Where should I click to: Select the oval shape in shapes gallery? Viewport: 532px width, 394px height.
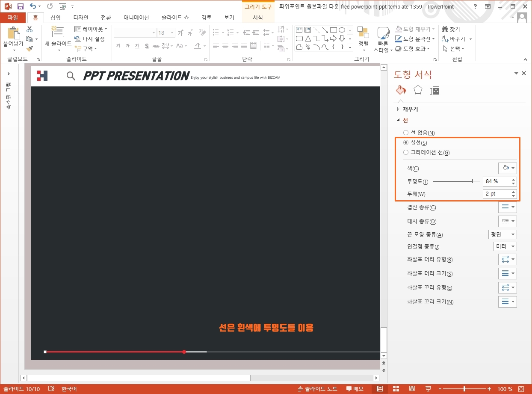click(342, 30)
